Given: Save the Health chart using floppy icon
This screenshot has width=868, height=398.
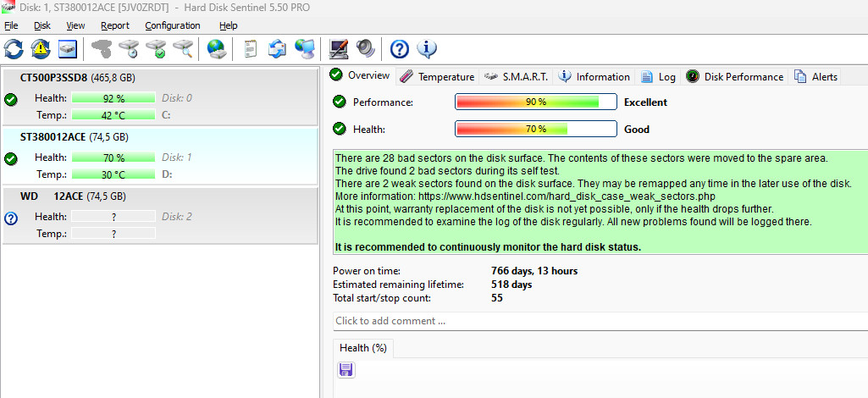Looking at the screenshot, I should [346, 370].
